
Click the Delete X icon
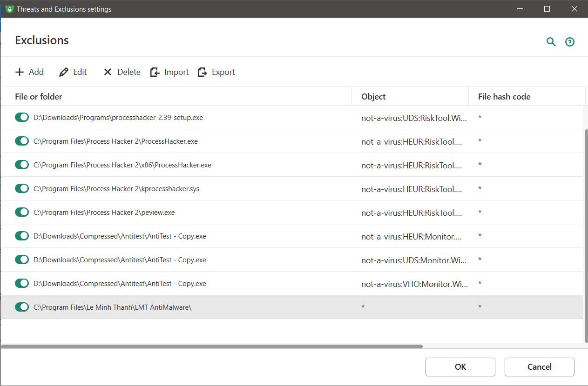[108, 72]
